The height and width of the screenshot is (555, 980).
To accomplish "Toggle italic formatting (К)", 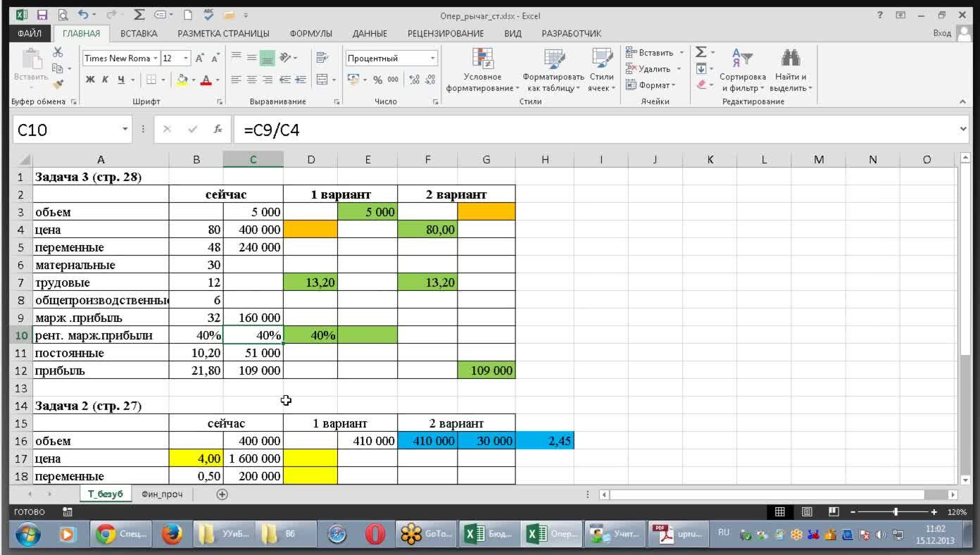I will click(x=105, y=80).
